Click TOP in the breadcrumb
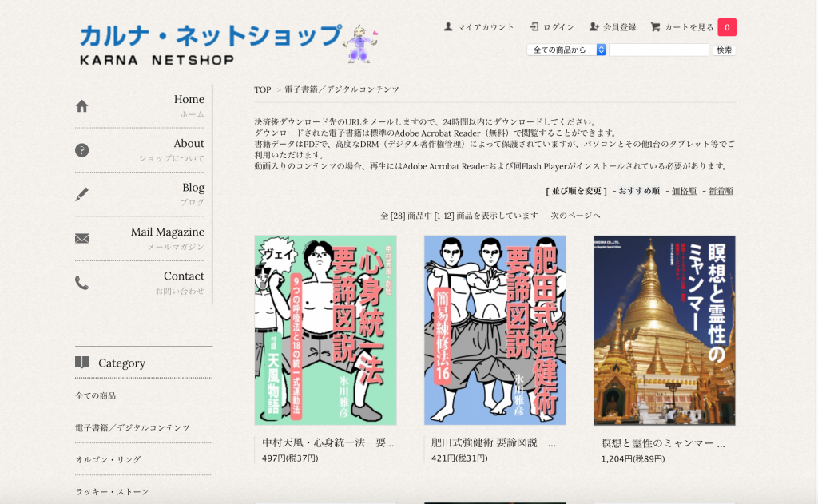The height and width of the screenshot is (504, 818). pos(263,89)
